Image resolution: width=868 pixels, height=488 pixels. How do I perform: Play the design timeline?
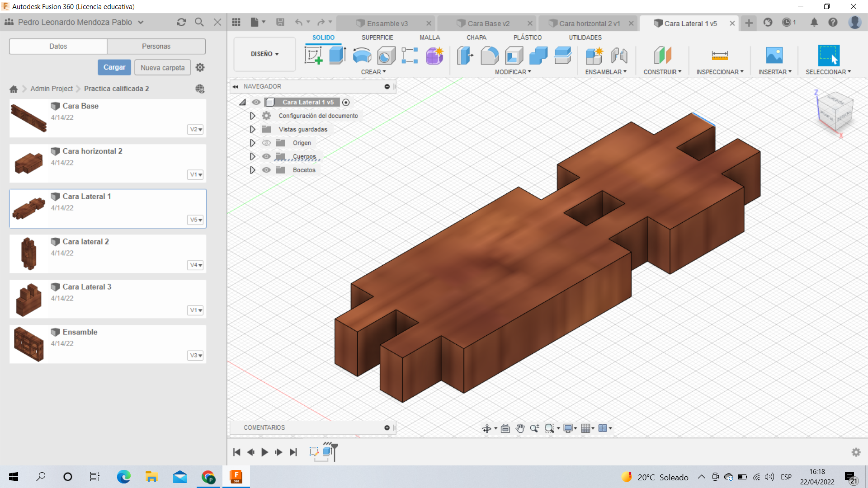tap(264, 452)
